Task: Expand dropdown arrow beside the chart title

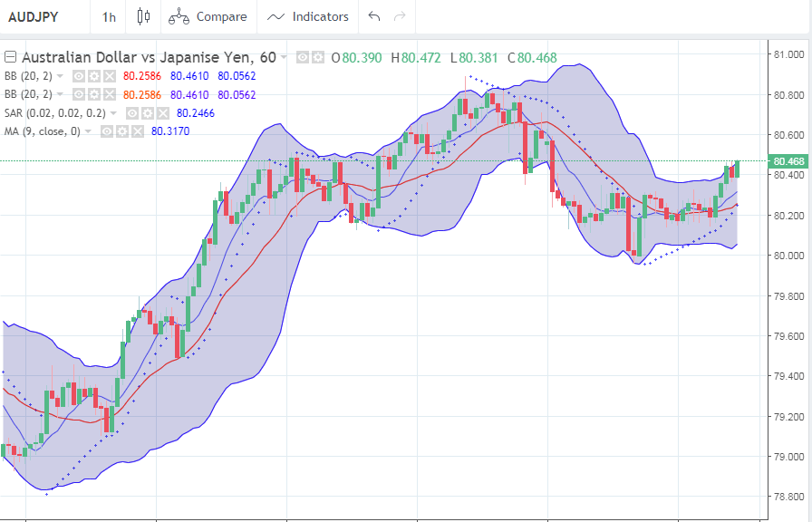Action: point(285,57)
